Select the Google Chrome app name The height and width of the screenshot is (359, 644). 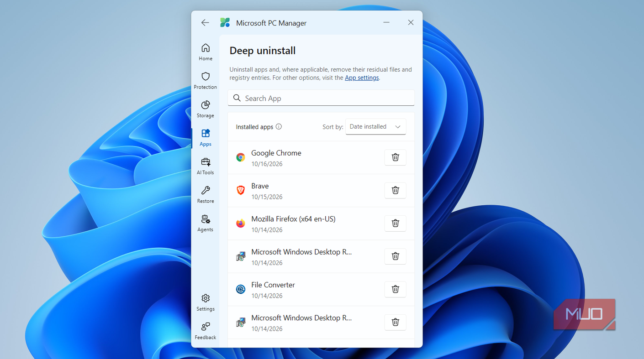pyautogui.click(x=276, y=153)
